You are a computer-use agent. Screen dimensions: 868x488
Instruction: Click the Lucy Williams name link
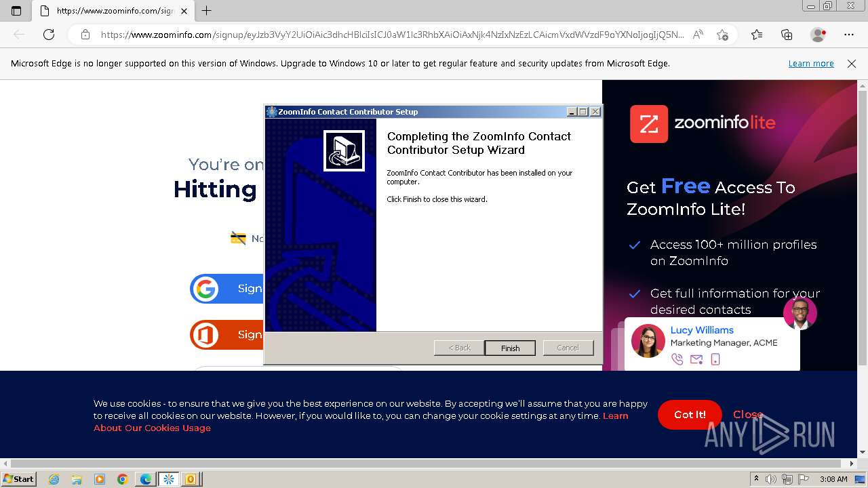point(702,330)
